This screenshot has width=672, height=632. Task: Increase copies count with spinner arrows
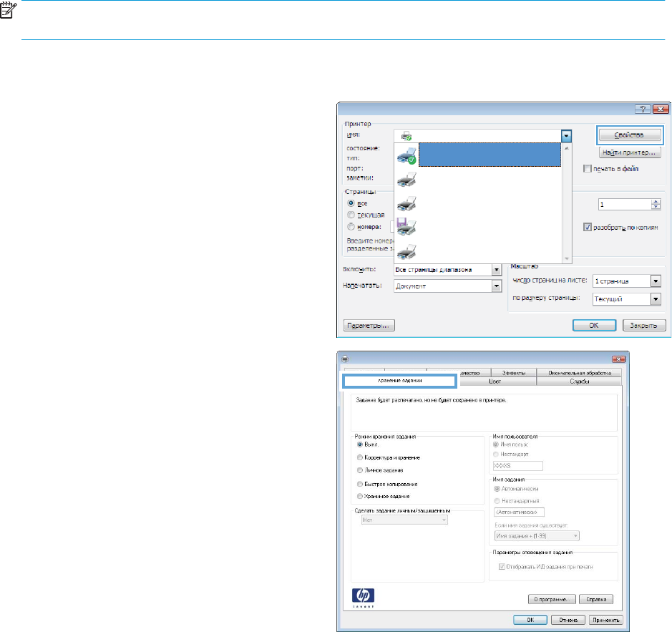(656, 202)
